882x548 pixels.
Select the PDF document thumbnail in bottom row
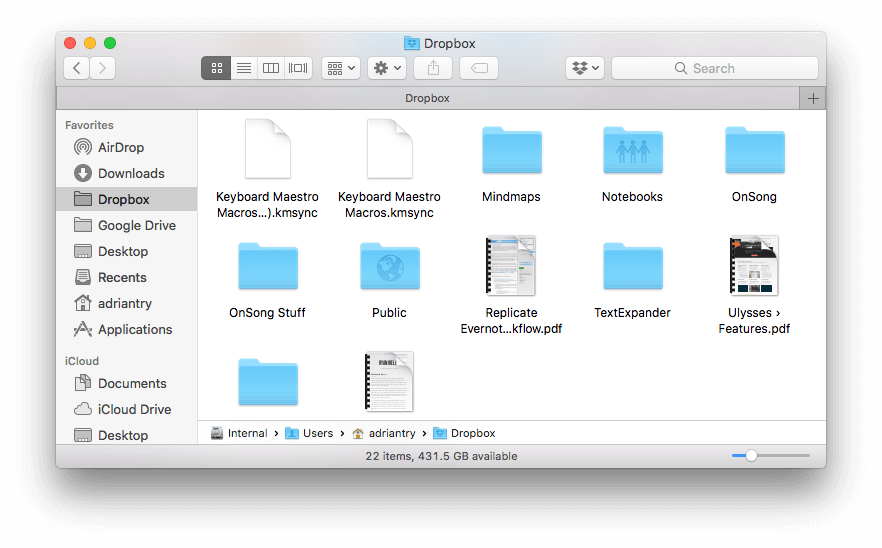(389, 381)
